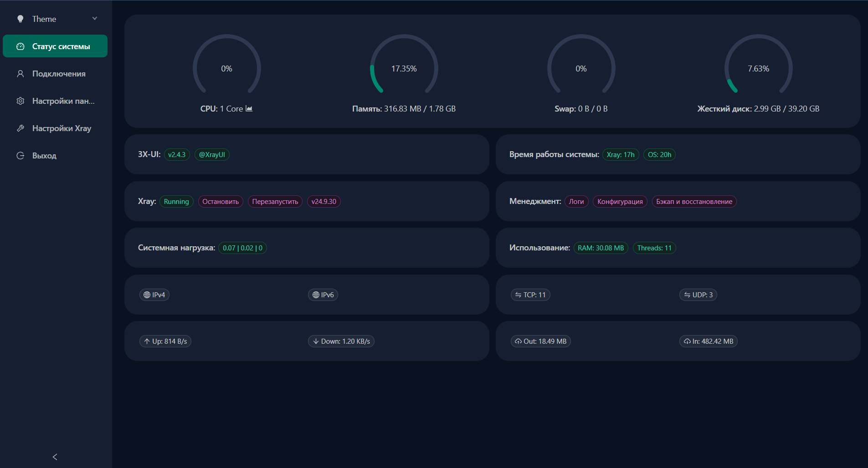The image size is (868, 468).
Task: Click the logout icon beside Выход
Action: [20, 156]
